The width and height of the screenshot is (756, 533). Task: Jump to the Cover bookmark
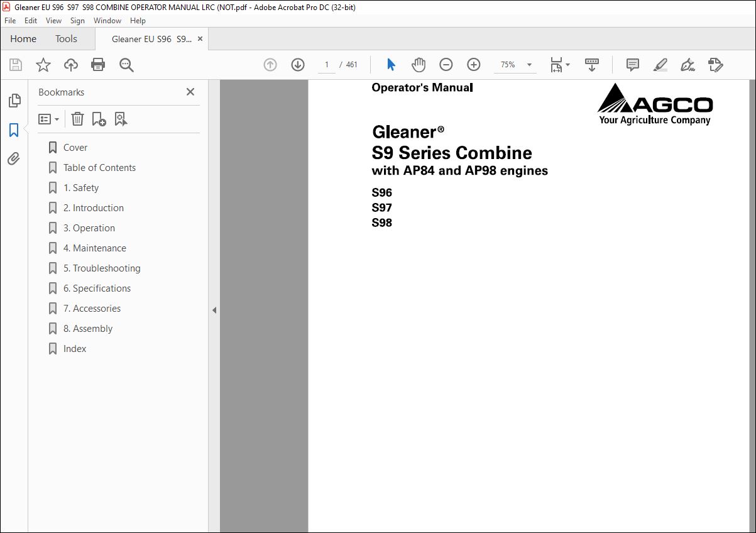(x=75, y=148)
